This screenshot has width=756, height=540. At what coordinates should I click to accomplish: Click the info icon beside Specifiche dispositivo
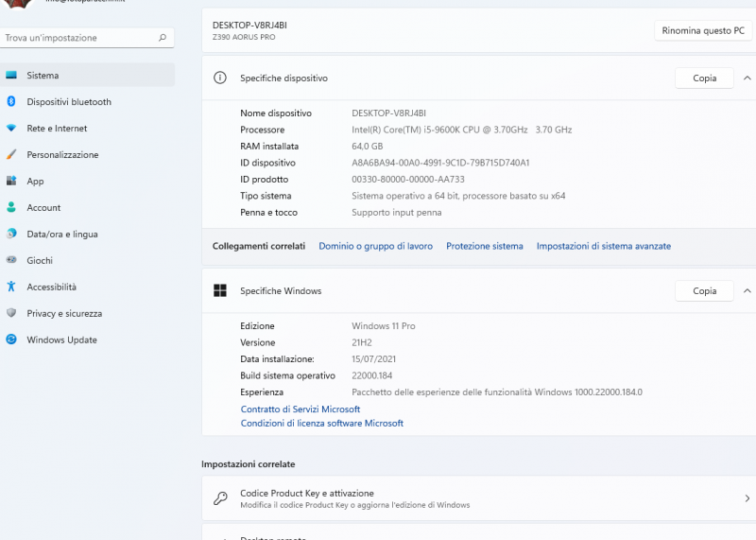[220, 78]
